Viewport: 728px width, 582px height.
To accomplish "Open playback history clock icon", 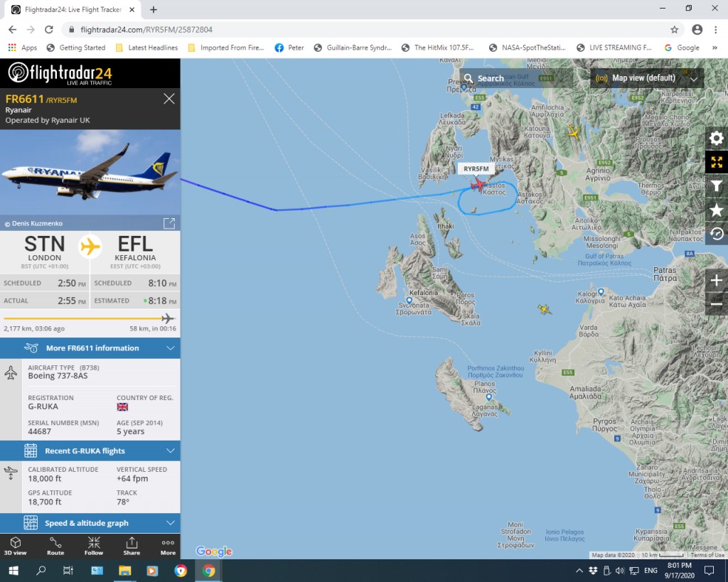I will click(x=717, y=234).
